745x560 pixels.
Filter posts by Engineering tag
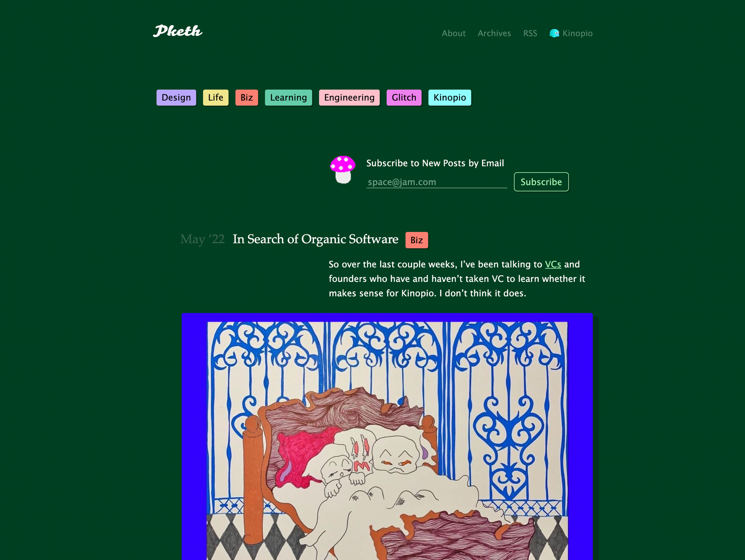point(349,98)
